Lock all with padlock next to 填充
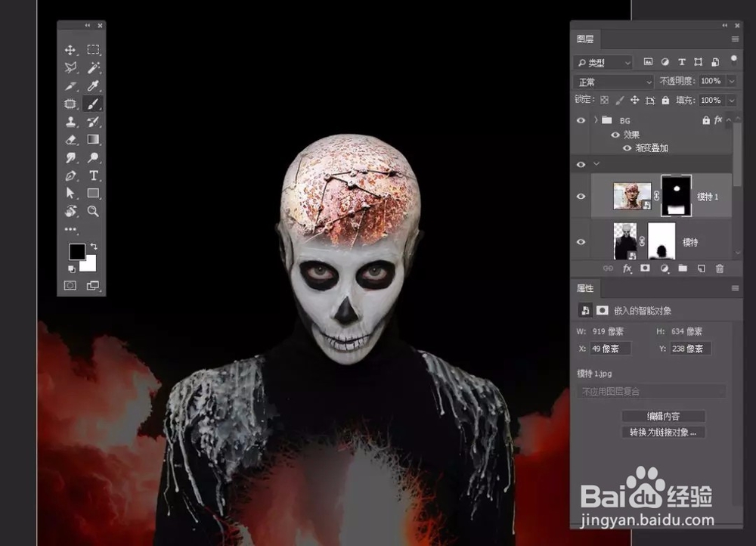Image resolution: width=756 pixels, height=546 pixels. click(665, 100)
